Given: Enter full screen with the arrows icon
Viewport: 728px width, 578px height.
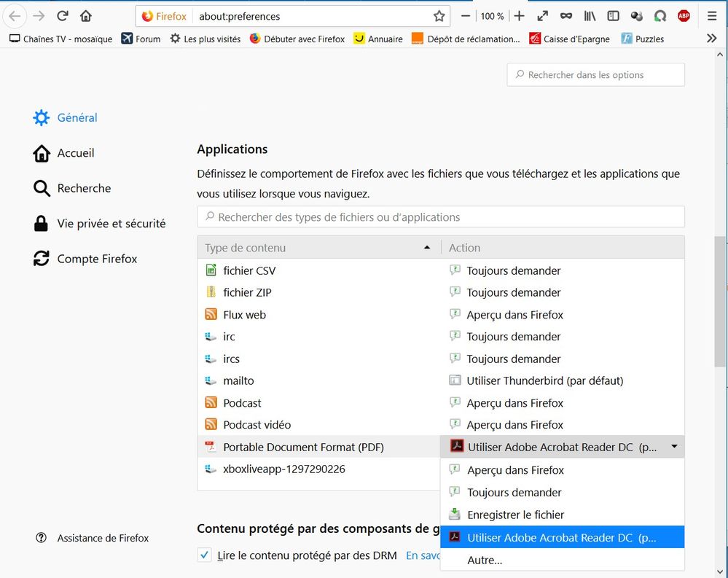Looking at the screenshot, I should [x=542, y=16].
